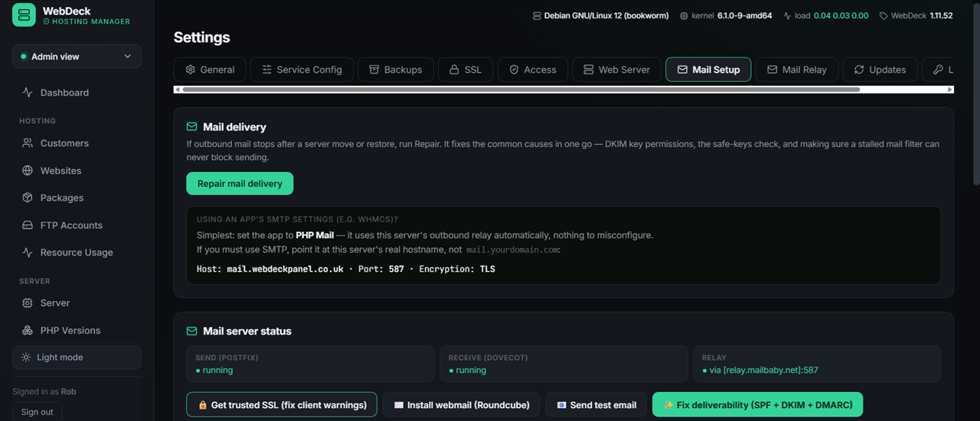
Task: Click the Service Config sliders icon
Action: click(x=267, y=70)
